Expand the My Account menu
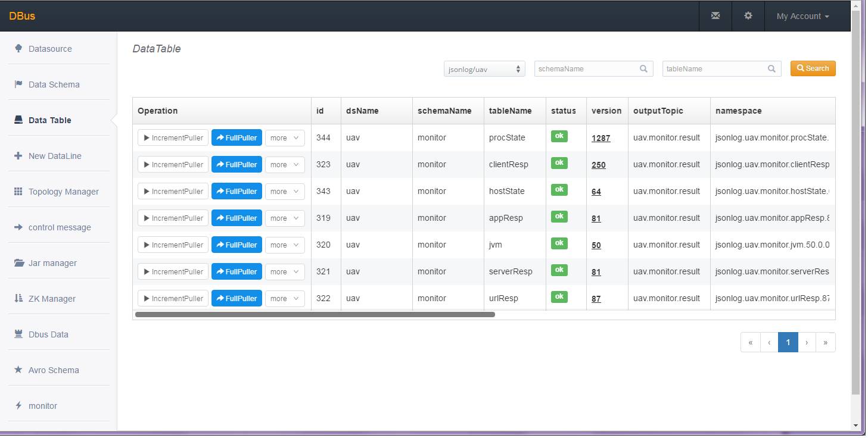The image size is (868, 438). tap(802, 16)
